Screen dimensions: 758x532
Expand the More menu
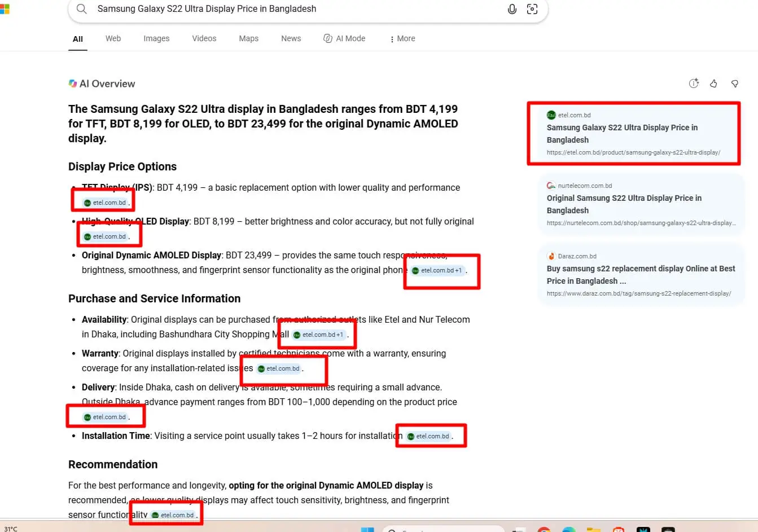tap(402, 38)
